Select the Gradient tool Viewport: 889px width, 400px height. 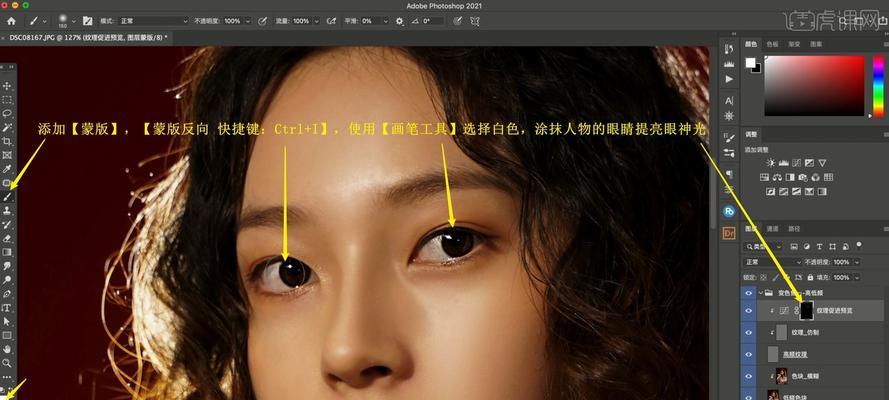point(7,252)
